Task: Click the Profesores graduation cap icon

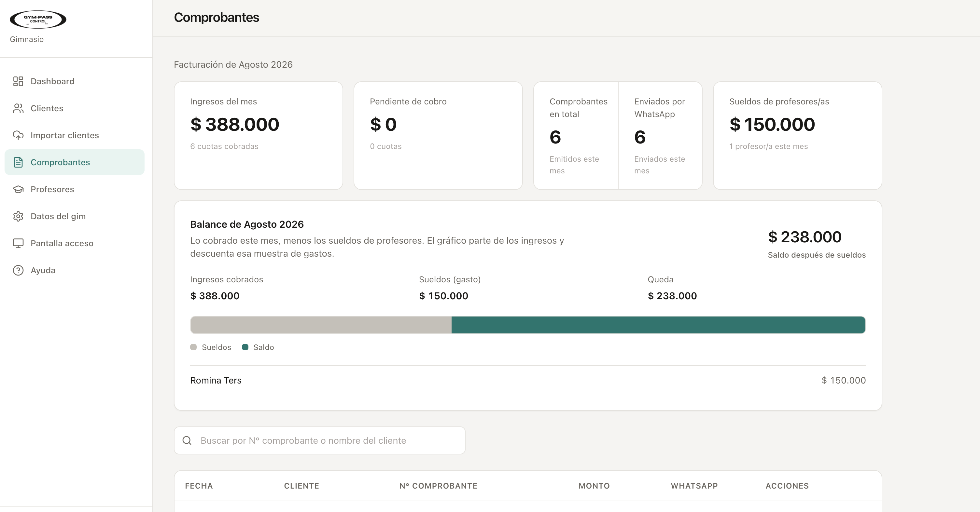Action: tap(18, 189)
